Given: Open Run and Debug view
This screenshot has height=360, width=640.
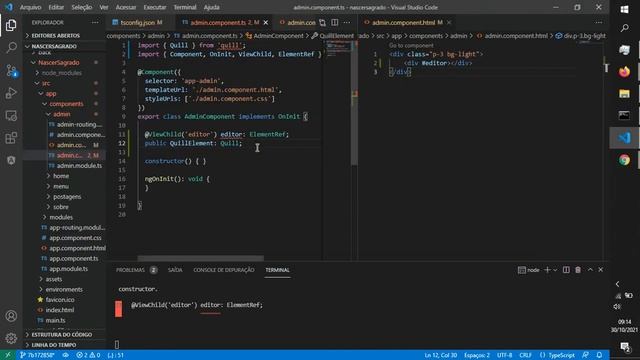Looking at the screenshot, I should tap(11, 93).
